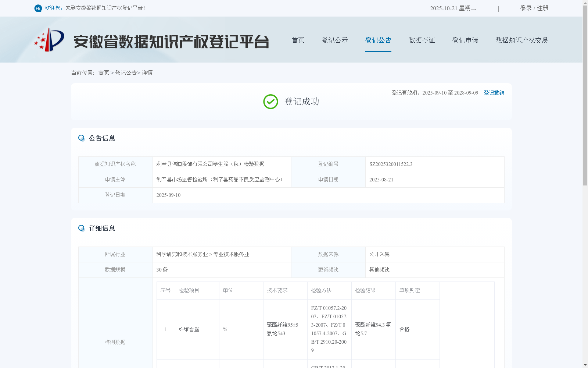Viewport: 588px width, 368px height.
Task: Click the name 利辛县伟迪服饰有限公司学生服（秋）检验数据
Action: click(x=210, y=164)
